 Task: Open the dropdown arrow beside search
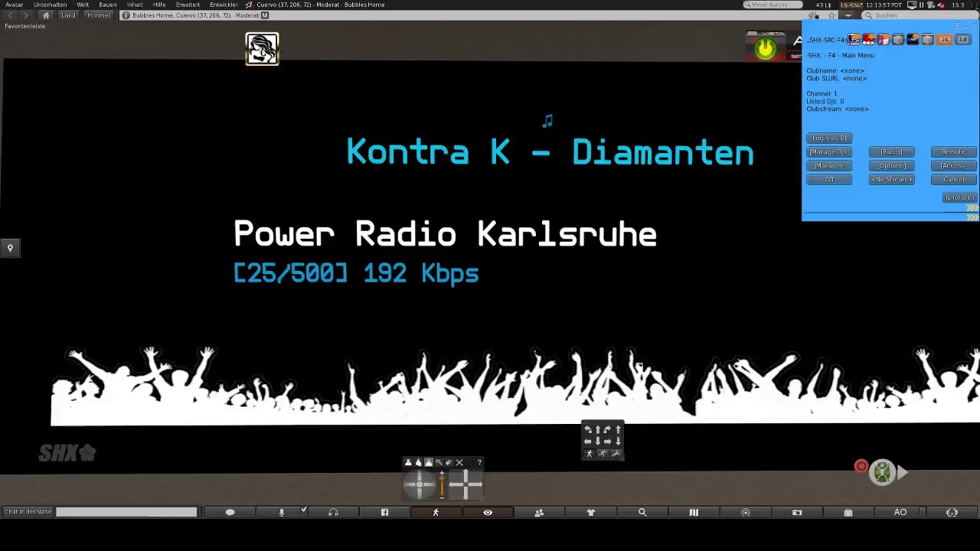848,15
